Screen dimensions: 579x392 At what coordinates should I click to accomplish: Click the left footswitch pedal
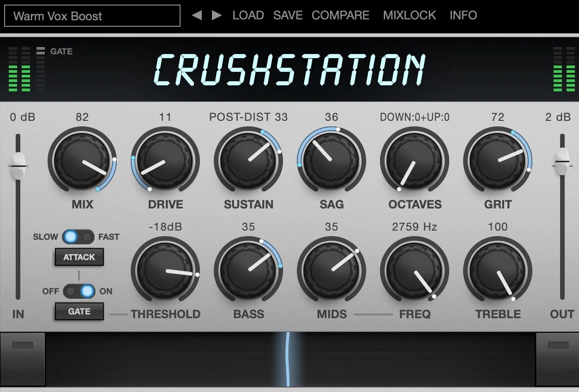click(22, 359)
